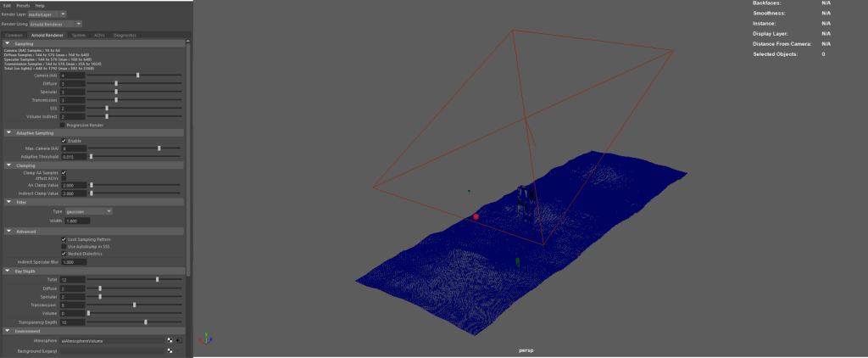Enable Use Autobump in SSS

[x=64, y=246]
